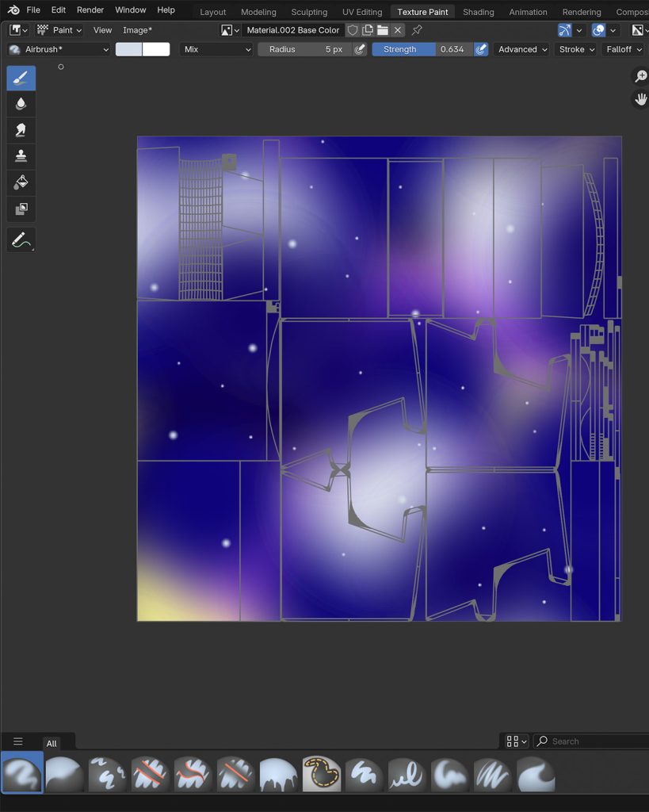649x812 pixels.
Task: Open the Mix blend mode dropdown
Action: (x=216, y=49)
